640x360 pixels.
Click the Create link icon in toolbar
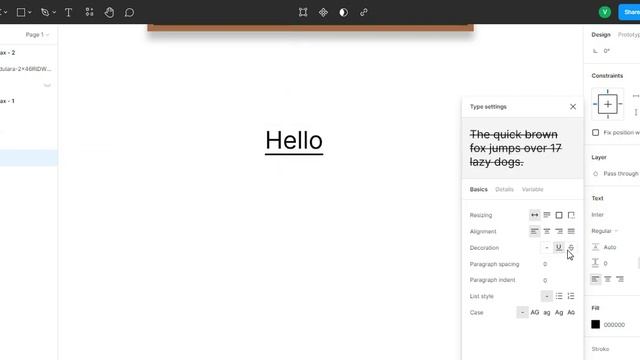coord(364,12)
